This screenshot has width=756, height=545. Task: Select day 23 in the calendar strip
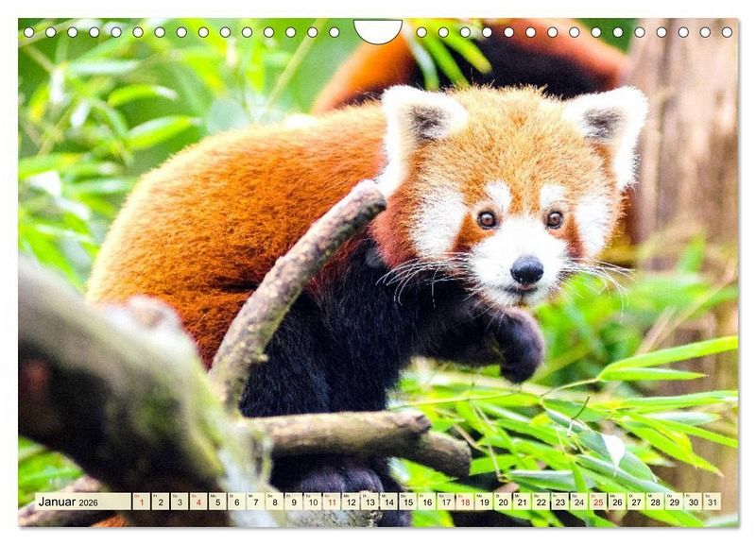(x=560, y=502)
